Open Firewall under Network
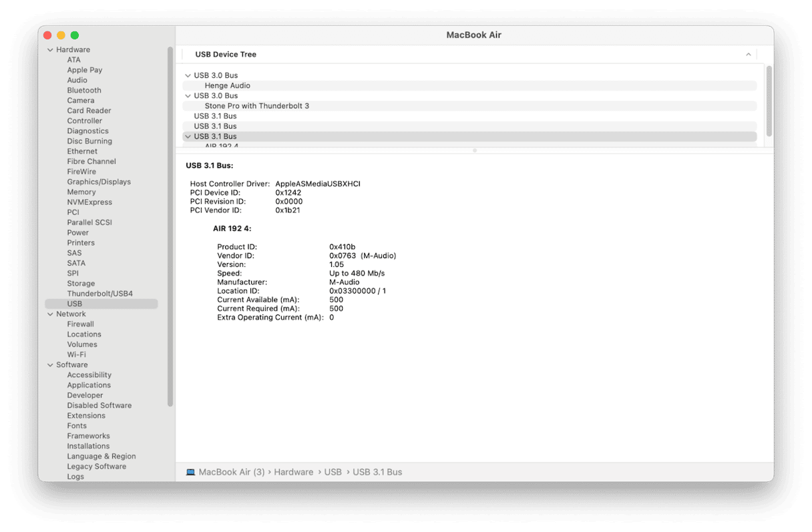 tap(80, 324)
